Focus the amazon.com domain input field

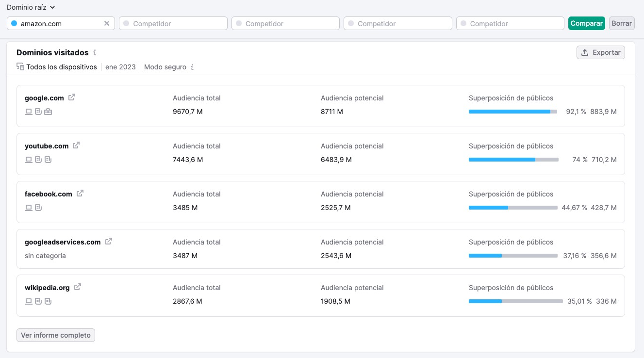click(61, 23)
